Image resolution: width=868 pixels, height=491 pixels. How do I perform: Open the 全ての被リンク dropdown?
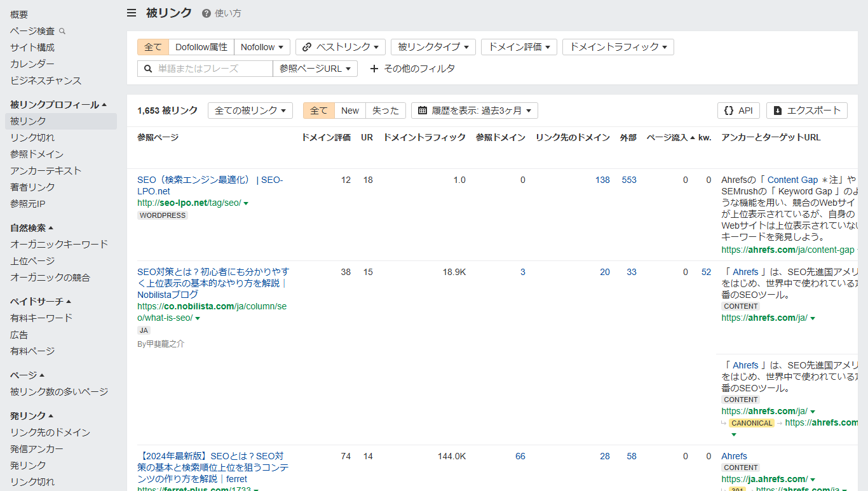click(250, 110)
